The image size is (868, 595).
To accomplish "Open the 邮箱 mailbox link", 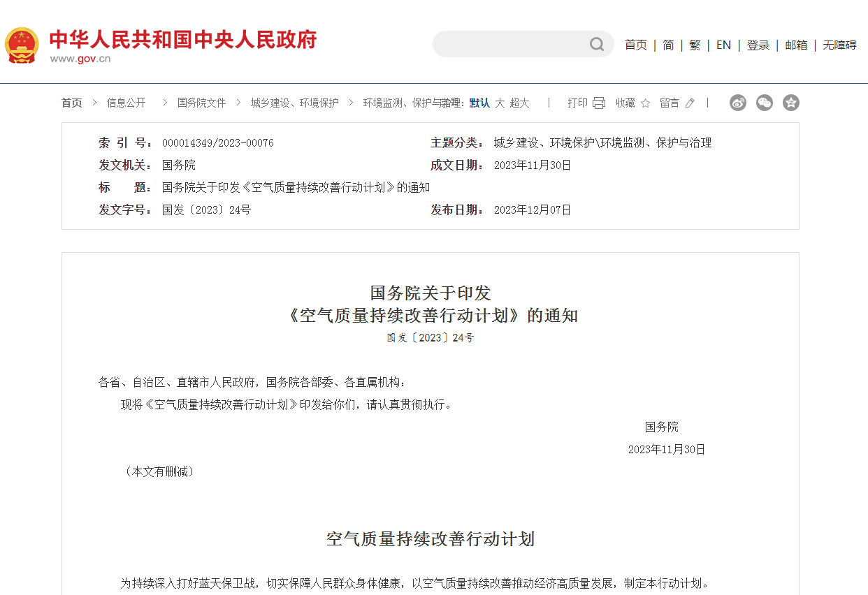I will tap(796, 45).
